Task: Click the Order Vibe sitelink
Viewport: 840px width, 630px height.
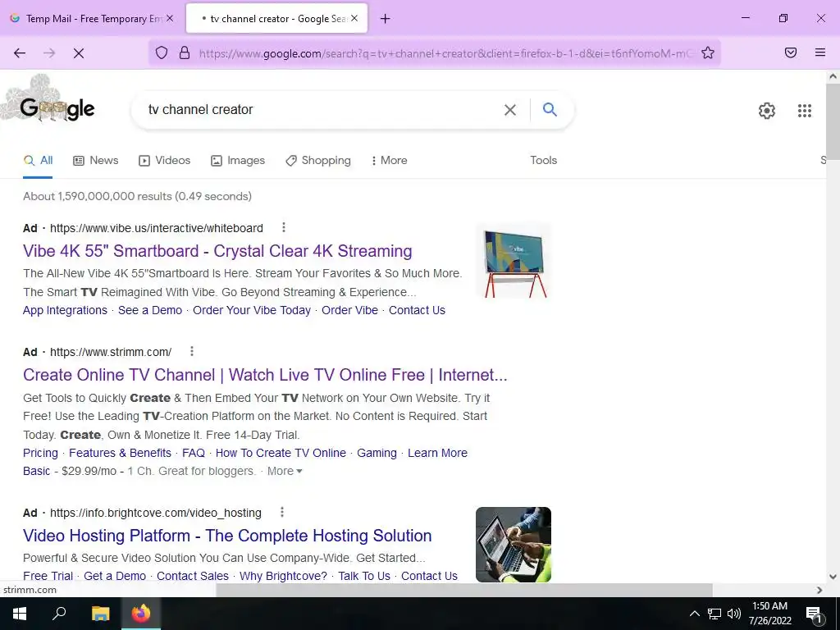Action: coord(349,310)
